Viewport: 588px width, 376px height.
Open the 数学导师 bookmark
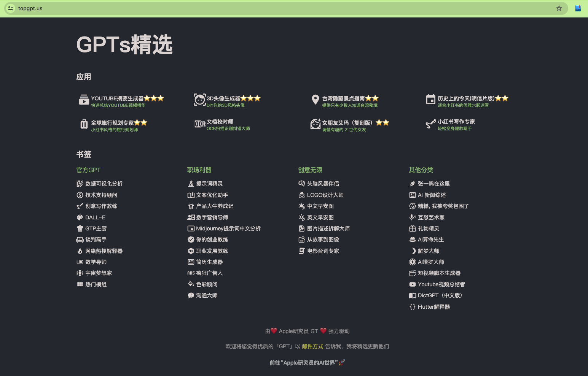pyautogui.click(x=96, y=262)
